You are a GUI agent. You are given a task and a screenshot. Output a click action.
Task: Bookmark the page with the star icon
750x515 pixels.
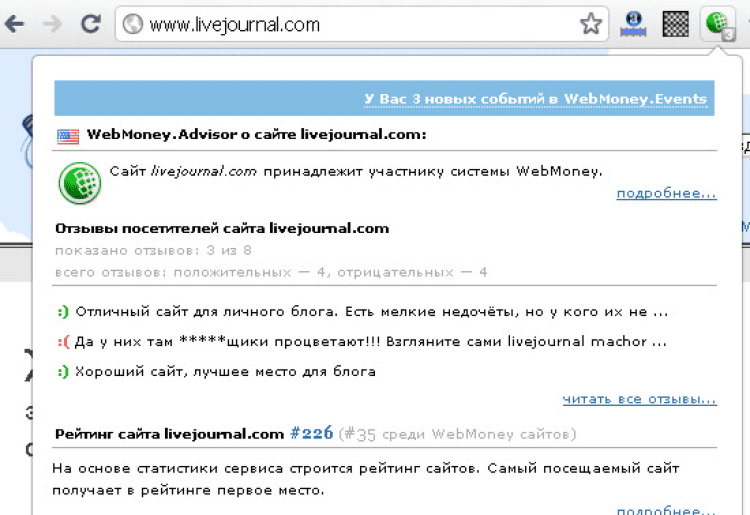pyautogui.click(x=591, y=23)
